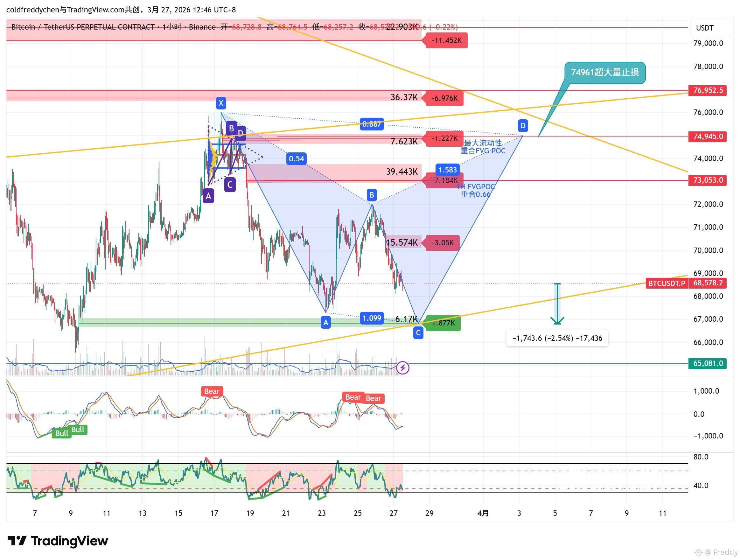
Task: Select the purple C point label
Action: (230, 185)
